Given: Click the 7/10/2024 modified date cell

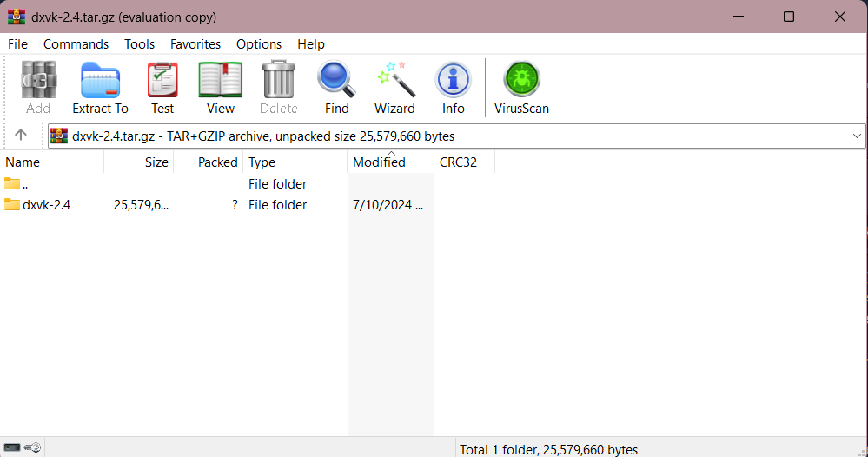Looking at the screenshot, I should click(388, 205).
